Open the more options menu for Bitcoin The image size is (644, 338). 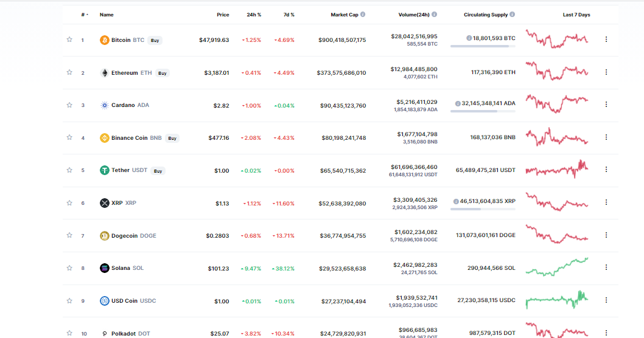pos(606,40)
